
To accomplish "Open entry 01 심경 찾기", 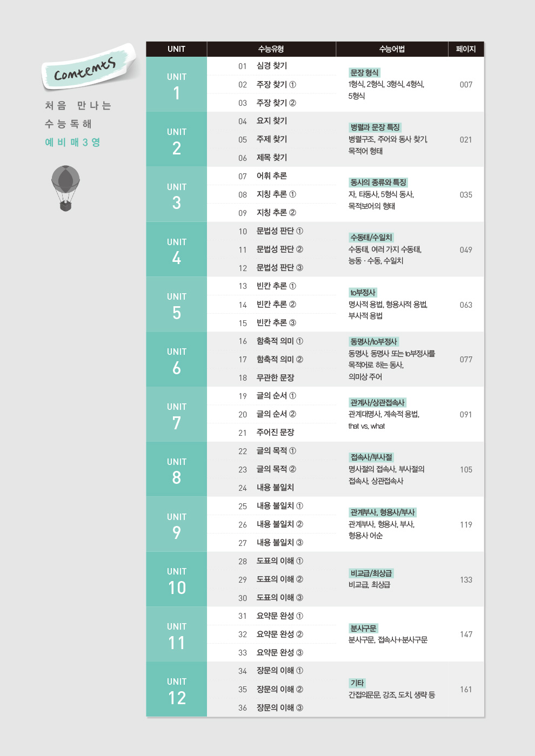I will coord(271,66).
